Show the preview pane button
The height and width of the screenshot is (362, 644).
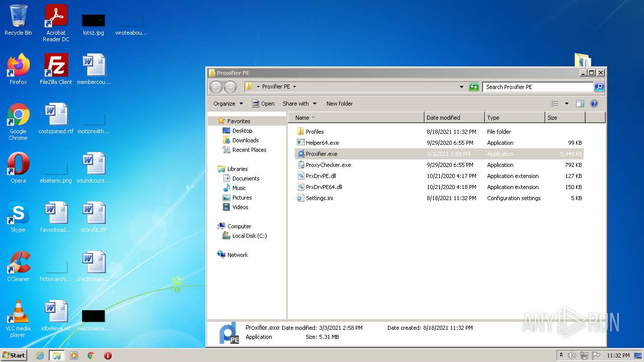580,104
